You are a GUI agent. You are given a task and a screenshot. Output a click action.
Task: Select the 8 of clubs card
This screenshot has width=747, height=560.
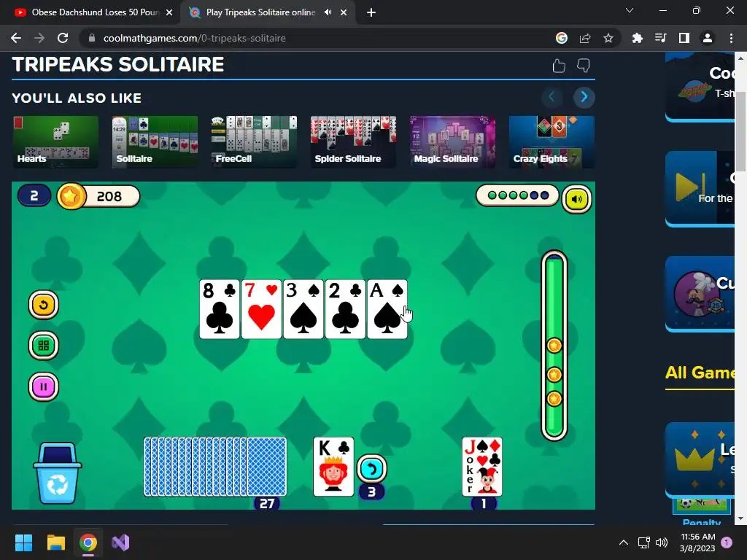[x=220, y=309]
